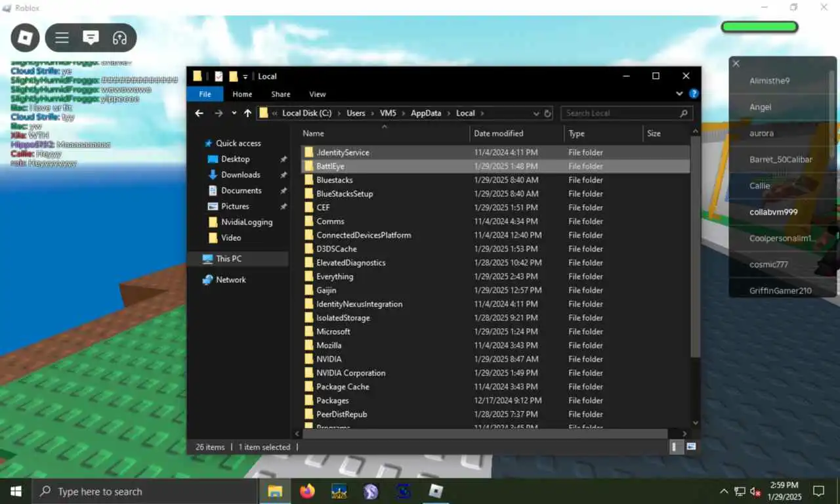Click the file list vertical scrollbar
840x504 pixels.
pyautogui.click(x=696, y=248)
